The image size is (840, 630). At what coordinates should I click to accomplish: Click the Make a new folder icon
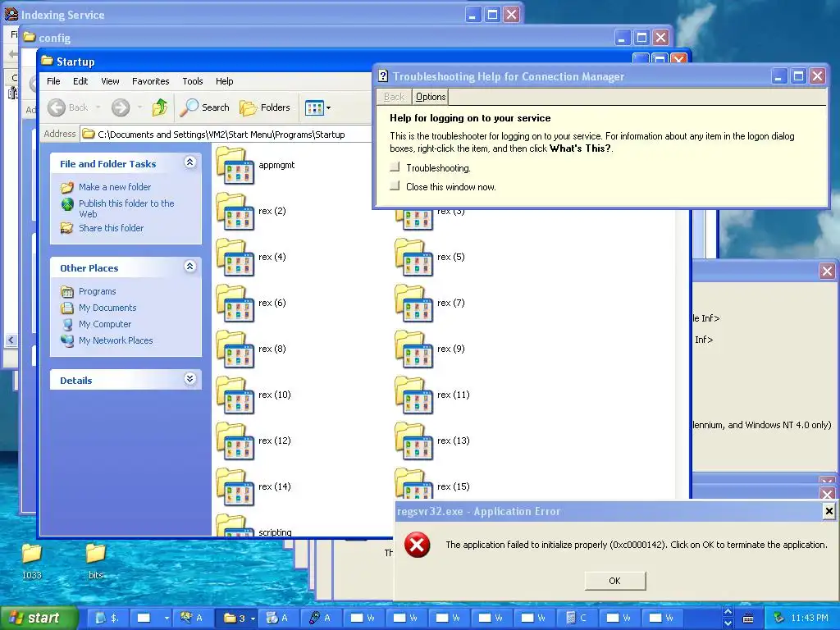67,188
